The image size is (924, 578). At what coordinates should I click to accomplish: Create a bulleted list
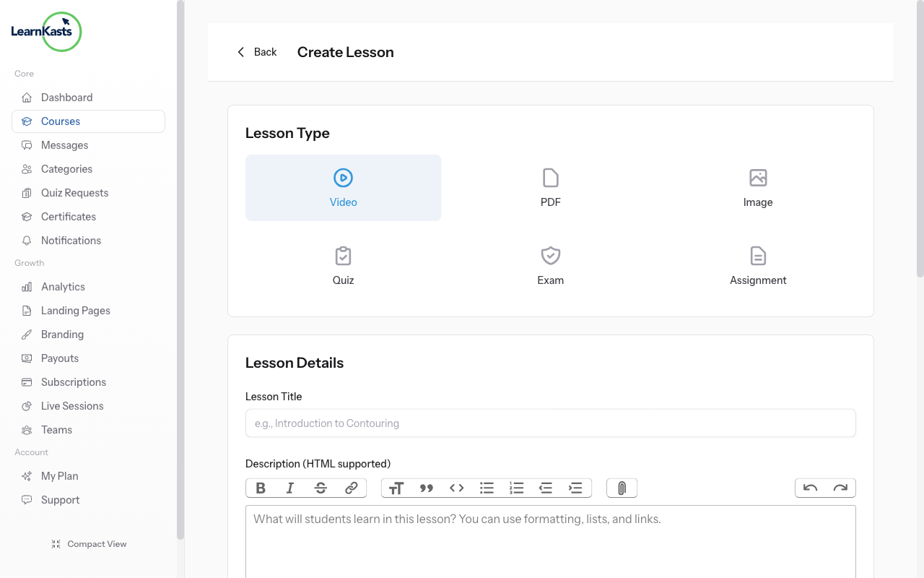487,488
